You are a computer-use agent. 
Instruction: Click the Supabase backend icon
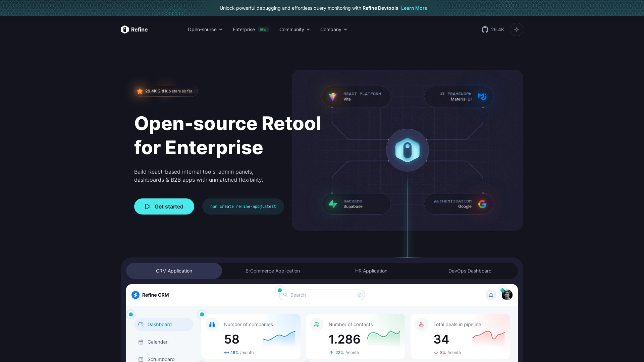pyautogui.click(x=333, y=204)
